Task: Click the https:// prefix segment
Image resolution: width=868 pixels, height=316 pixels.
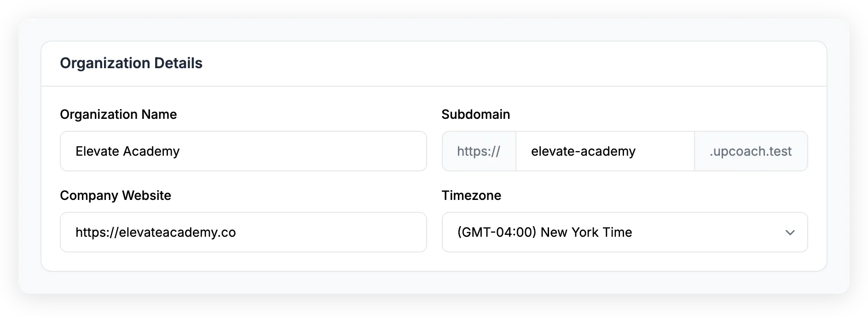Action: 479,151
